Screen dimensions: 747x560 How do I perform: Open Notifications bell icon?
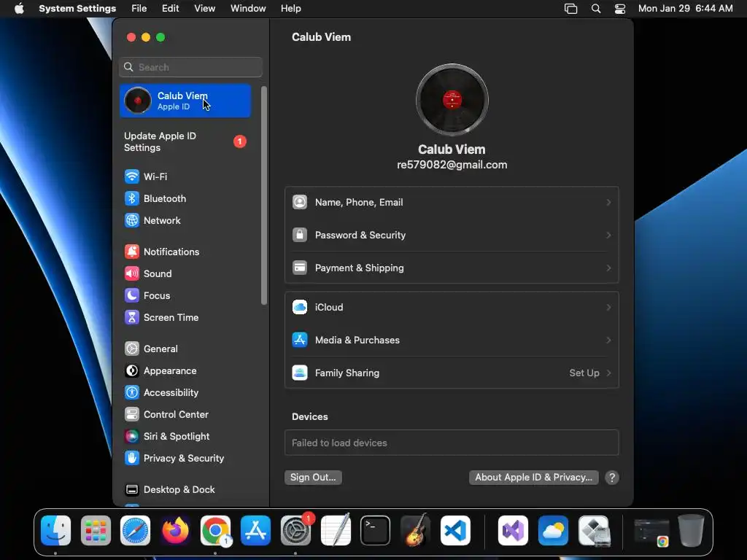[x=132, y=252]
